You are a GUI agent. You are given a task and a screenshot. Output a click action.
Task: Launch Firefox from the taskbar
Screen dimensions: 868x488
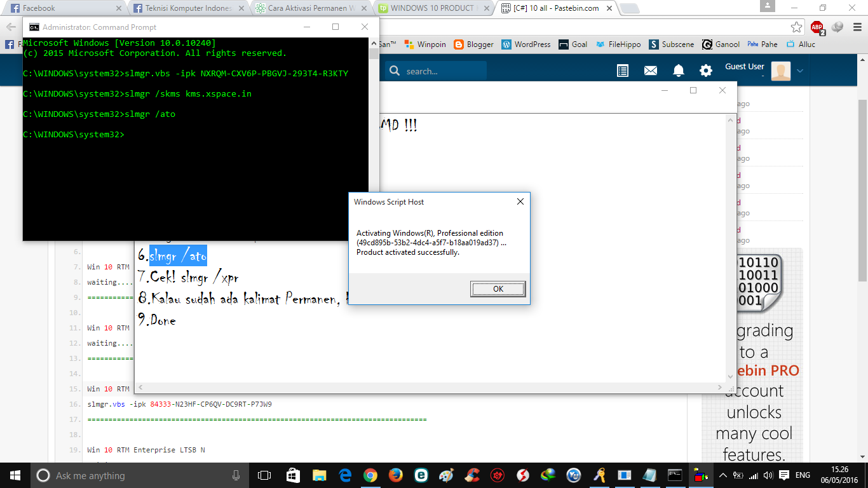pos(396,475)
